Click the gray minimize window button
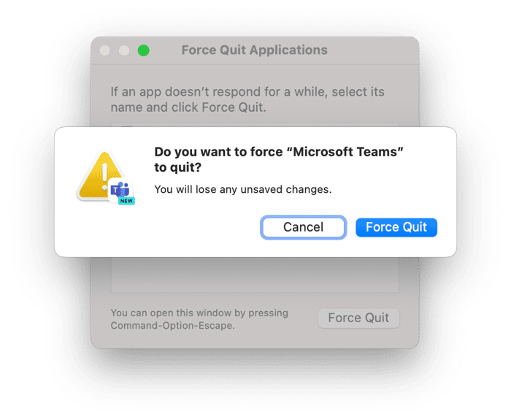This screenshot has width=511, height=420. click(124, 50)
